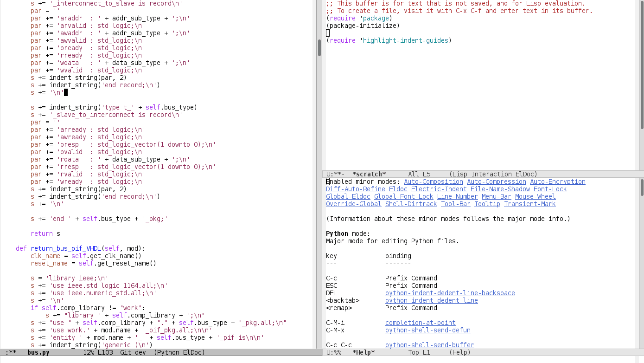Screen dimensions: 644x363
Task: Click the (Help) mode indicator
Action: pos(460,352)
